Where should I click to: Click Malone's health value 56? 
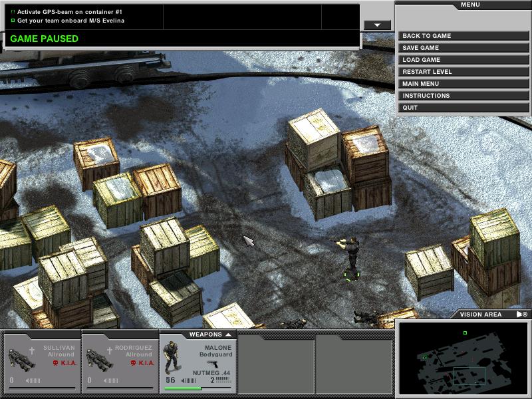click(171, 380)
